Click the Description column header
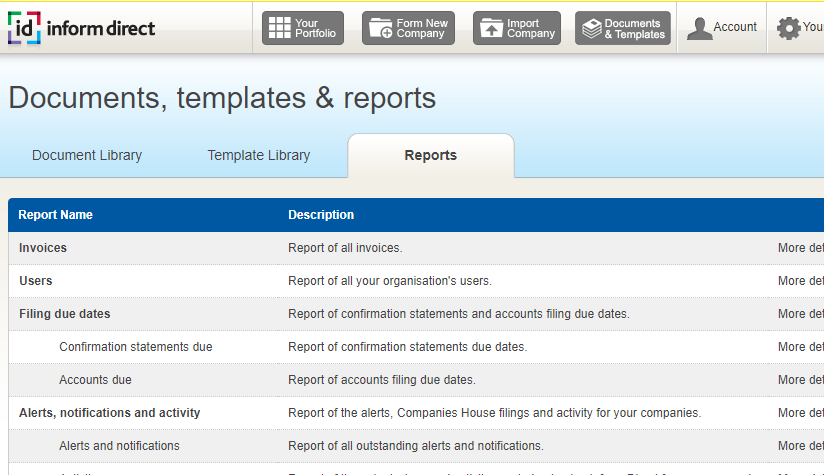 (x=321, y=215)
